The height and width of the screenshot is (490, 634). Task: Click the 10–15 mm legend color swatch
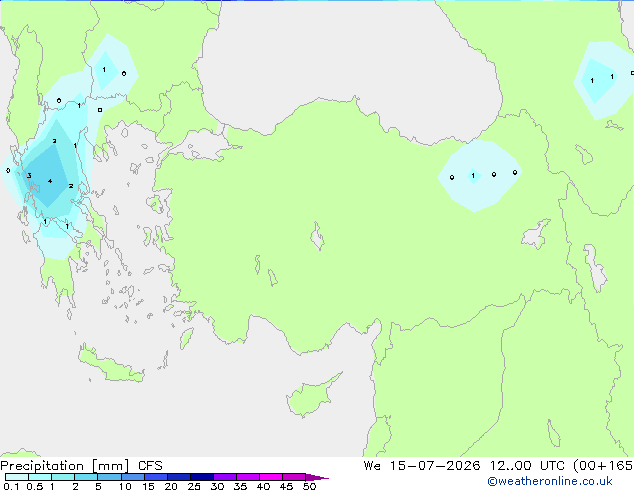(x=132, y=477)
